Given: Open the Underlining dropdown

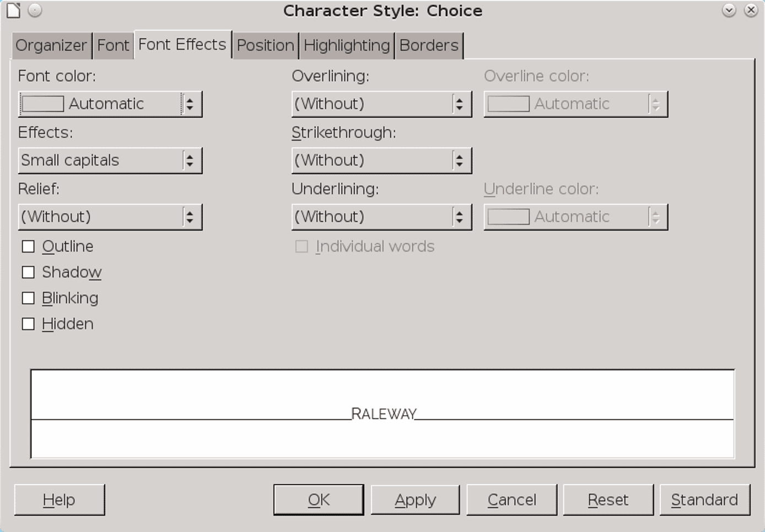Looking at the screenshot, I should [x=459, y=217].
